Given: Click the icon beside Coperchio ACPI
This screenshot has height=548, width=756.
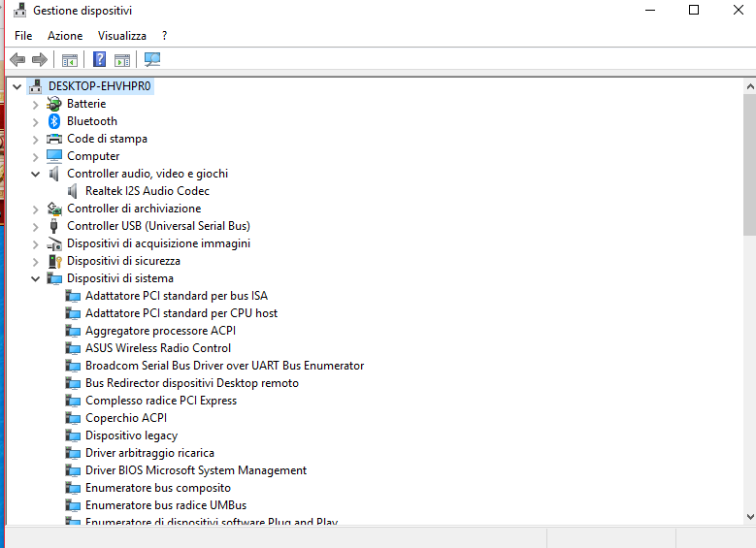Looking at the screenshot, I should coord(73,418).
